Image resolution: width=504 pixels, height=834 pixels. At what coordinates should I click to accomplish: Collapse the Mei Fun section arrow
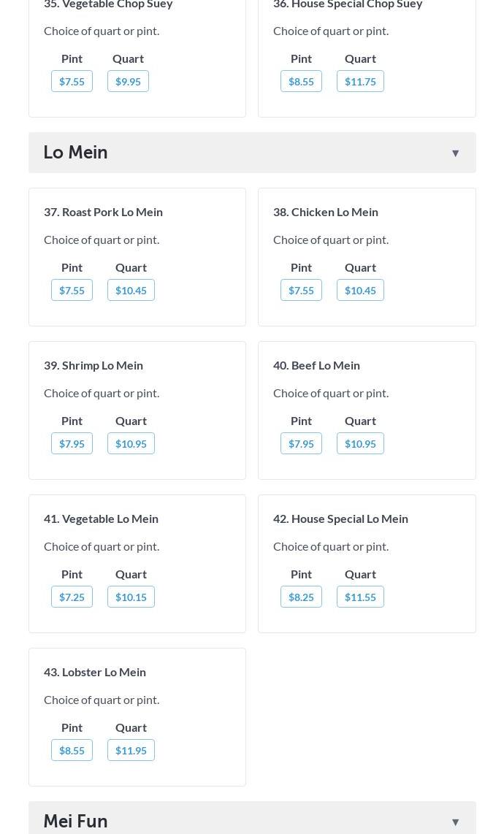(455, 822)
